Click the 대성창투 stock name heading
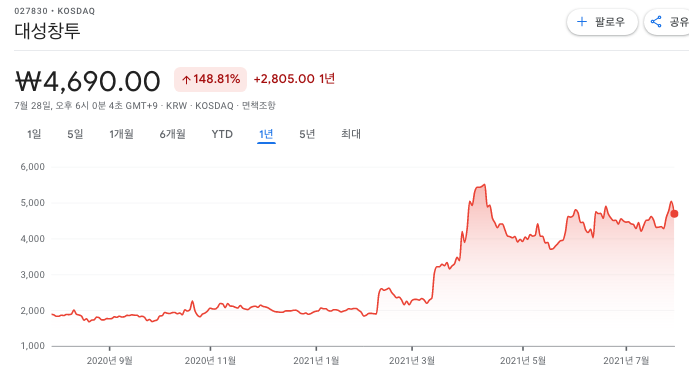 tap(47, 31)
